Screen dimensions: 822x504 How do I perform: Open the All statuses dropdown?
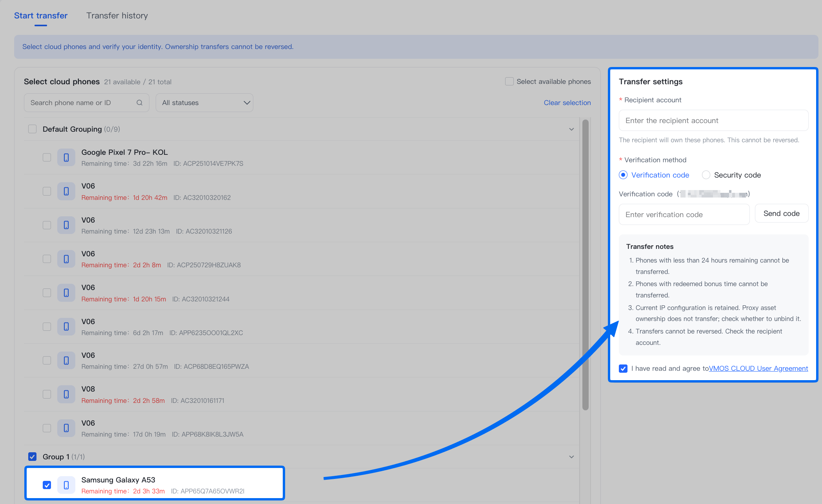204,103
